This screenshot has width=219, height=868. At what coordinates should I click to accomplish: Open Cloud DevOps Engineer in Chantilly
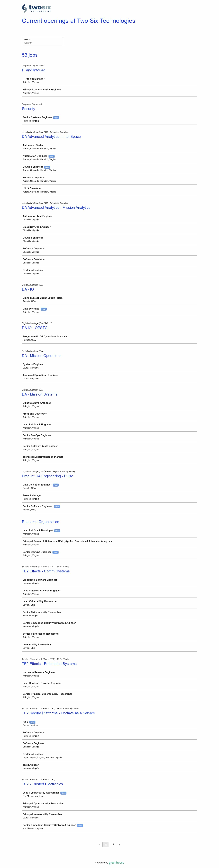[109, 228]
